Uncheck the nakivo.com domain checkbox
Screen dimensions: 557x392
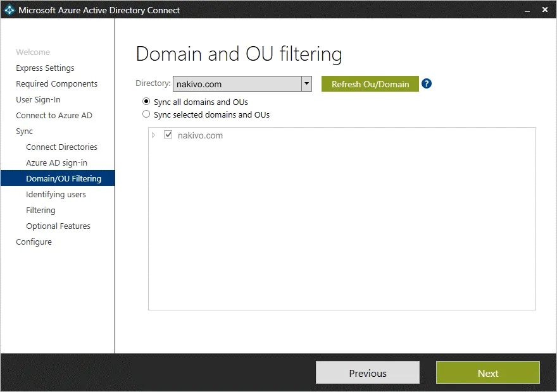(168, 134)
